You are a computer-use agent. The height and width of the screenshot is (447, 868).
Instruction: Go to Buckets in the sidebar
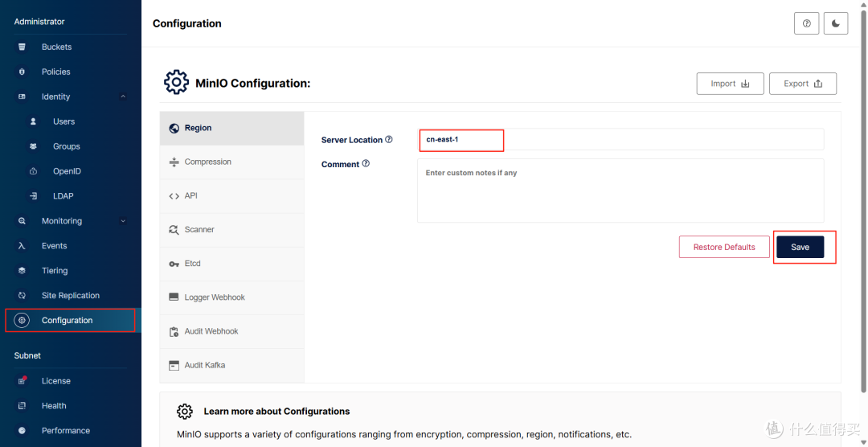click(56, 47)
